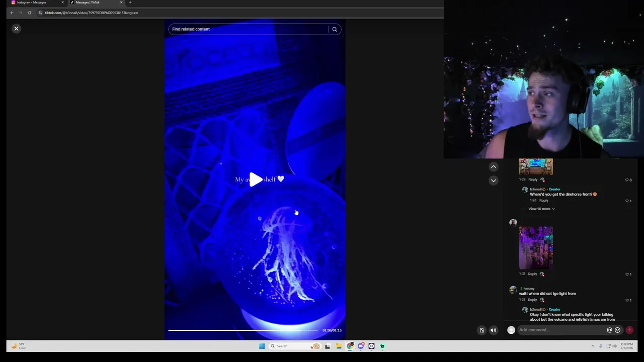Open b3nna8 creator name on volcano lamp reply

[x=536, y=309]
